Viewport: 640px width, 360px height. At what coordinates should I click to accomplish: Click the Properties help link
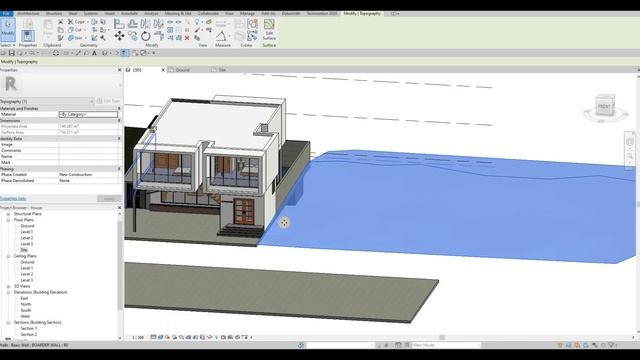pyautogui.click(x=13, y=199)
